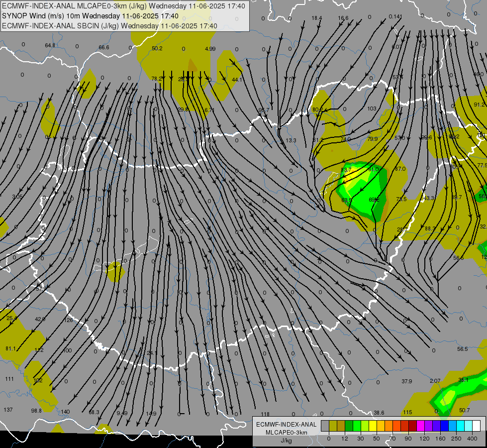Click the grid value 57.9

coord(41,289)
